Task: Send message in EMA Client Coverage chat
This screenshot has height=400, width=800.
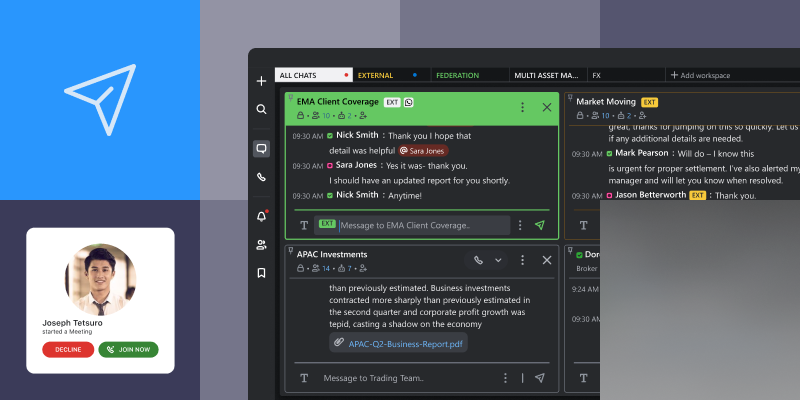Action: pyautogui.click(x=540, y=225)
